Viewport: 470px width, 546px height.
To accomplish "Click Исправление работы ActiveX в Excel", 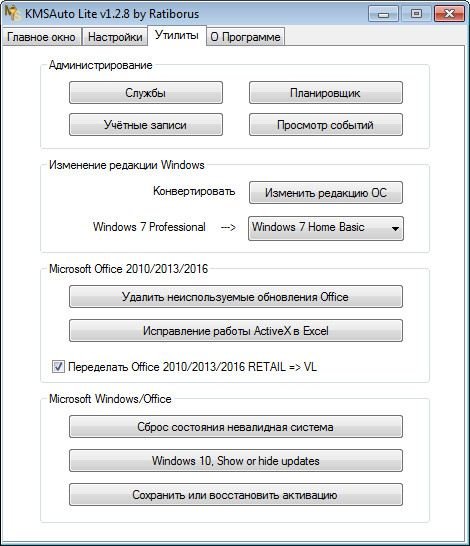I will [x=236, y=330].
